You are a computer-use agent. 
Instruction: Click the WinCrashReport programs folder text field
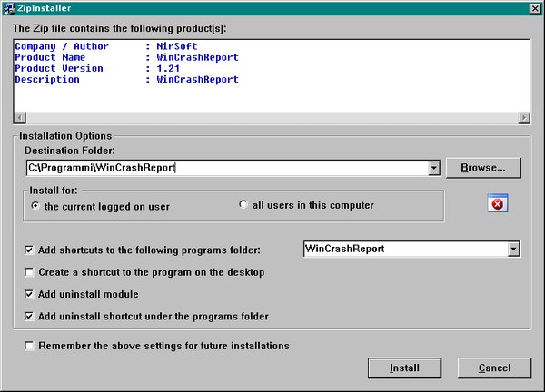[406, 249]
